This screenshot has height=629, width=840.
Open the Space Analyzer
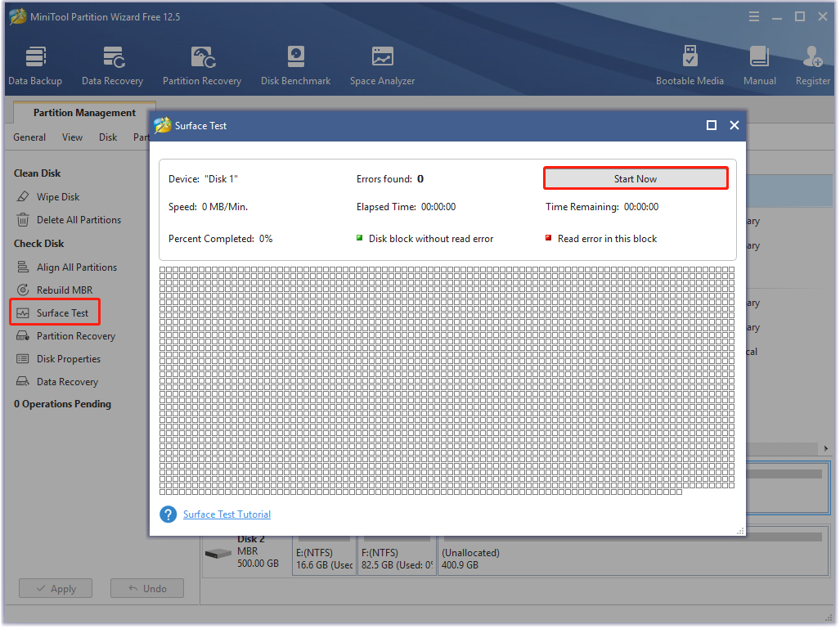[x=383, y=65]
